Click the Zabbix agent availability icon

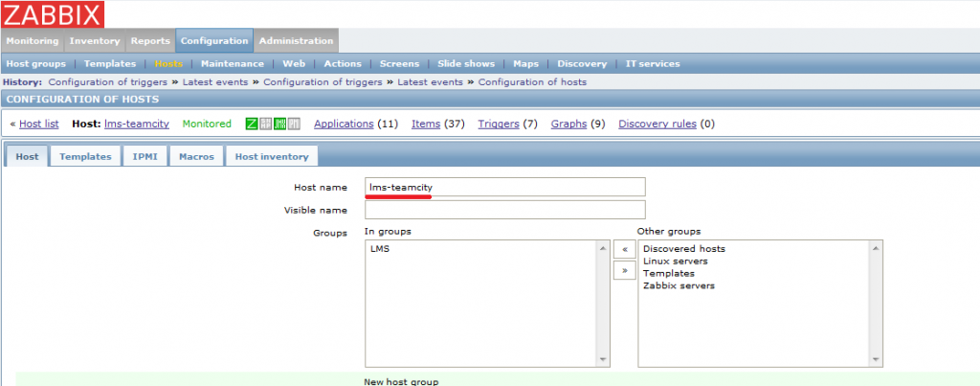tap(252, 124)
